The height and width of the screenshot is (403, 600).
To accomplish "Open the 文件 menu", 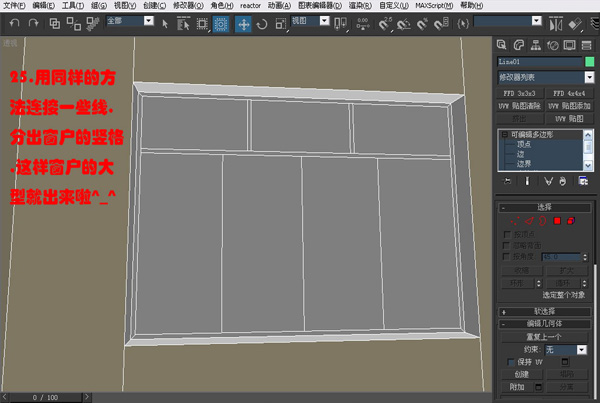I will (x=15, y=6).
